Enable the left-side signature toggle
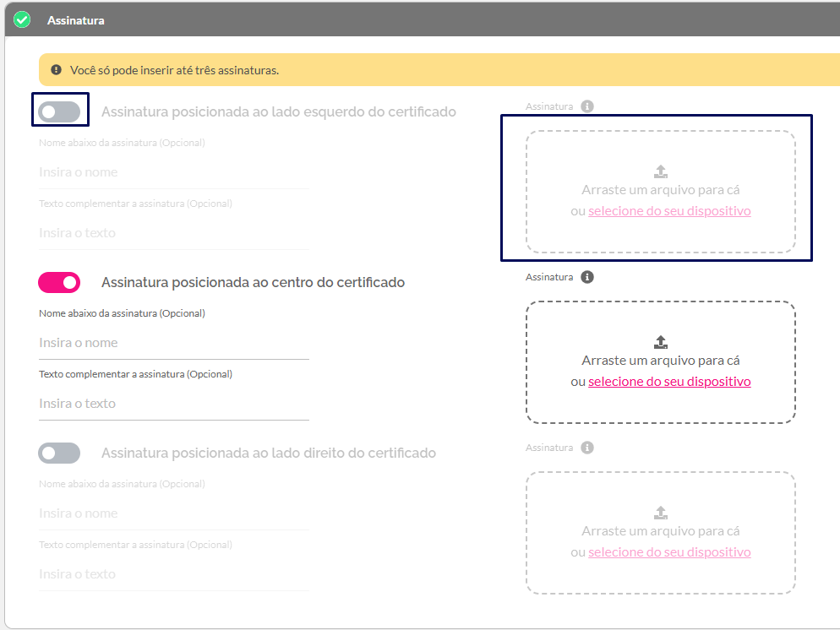This screenshot has width=840, height=630. 59,111
